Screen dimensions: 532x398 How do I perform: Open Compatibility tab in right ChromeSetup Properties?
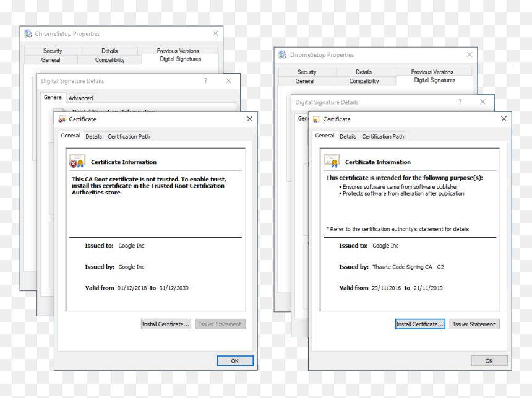tap(364, 81)
